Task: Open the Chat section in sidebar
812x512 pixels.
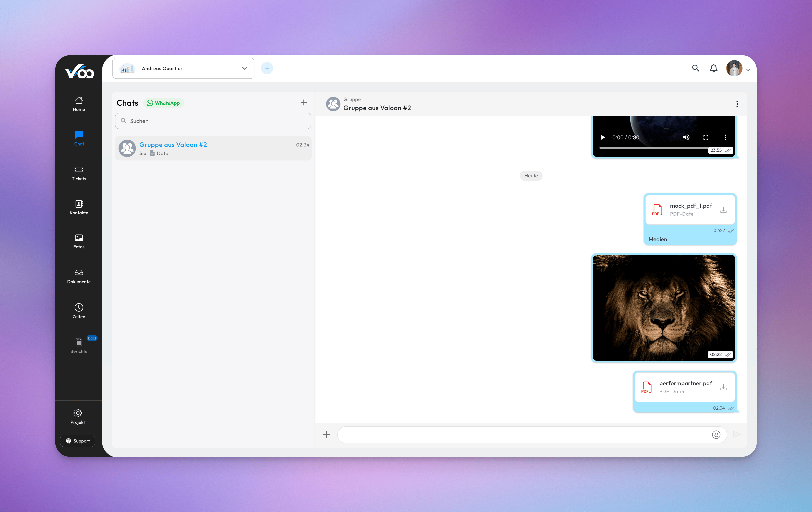Action: click(79, 138)
